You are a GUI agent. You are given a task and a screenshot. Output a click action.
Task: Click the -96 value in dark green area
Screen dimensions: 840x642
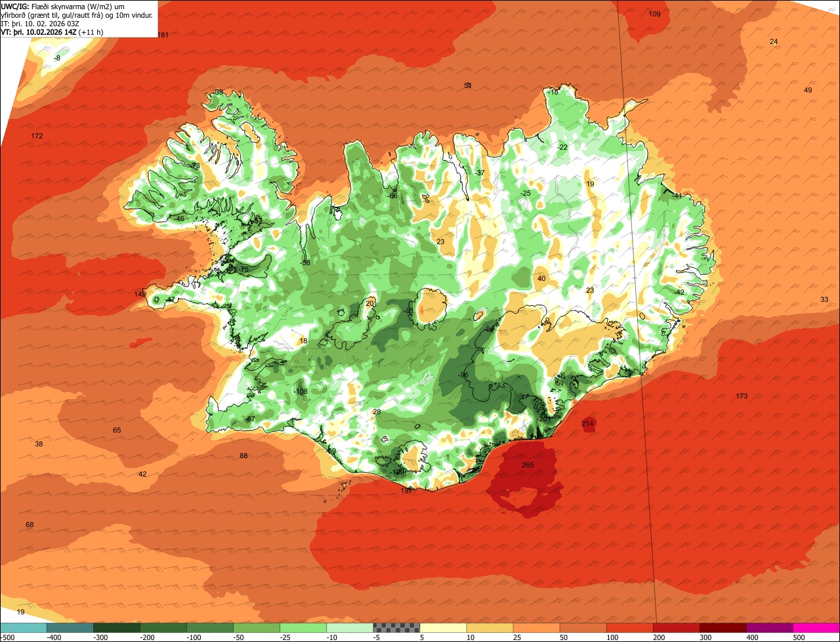click(x=463, y=375)
